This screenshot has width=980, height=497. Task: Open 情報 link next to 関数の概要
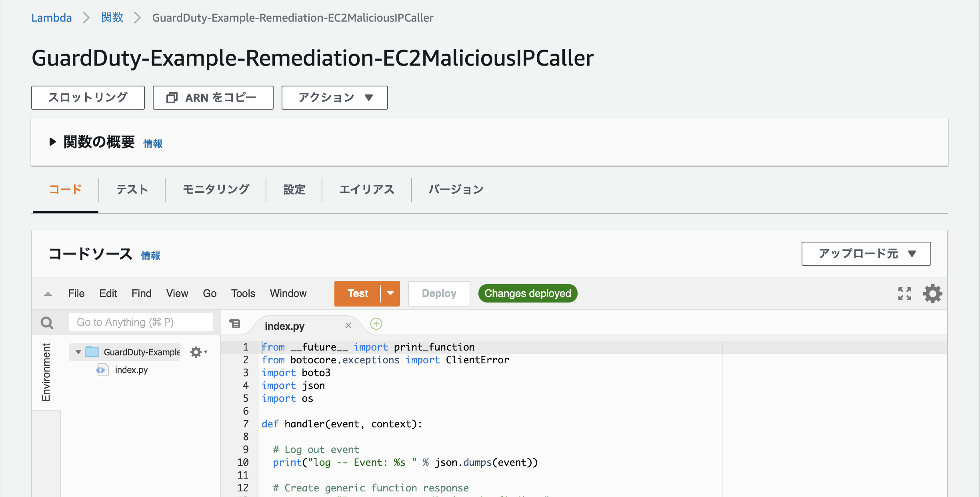click(153, 144)
